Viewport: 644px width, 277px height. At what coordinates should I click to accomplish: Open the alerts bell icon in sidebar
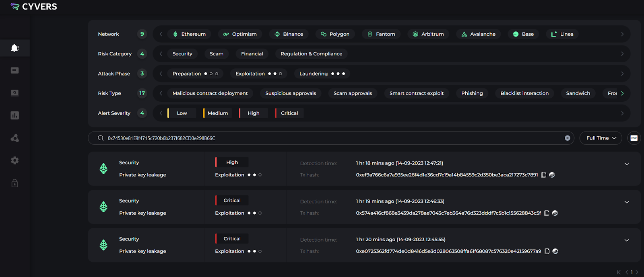(15, 48)
